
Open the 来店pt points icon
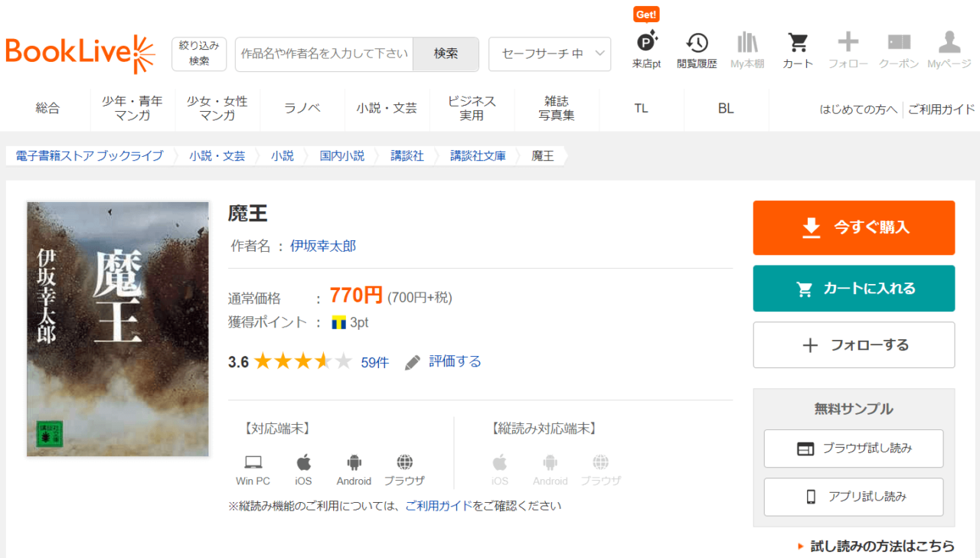(x=647, y=50)
